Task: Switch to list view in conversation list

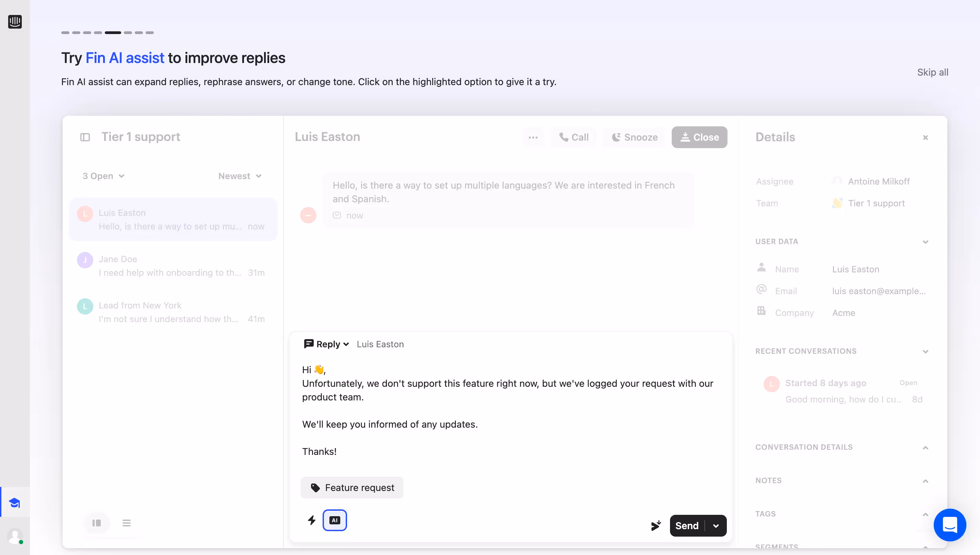Action: (x=127, y=523)
